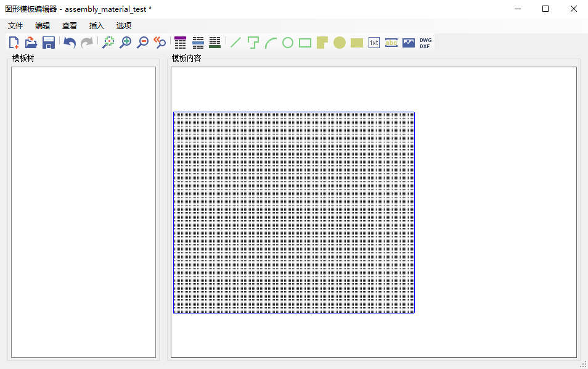Undo the last action
Image resolution: width=588 pixels, height=369 pixels.
tap(70, 43)
